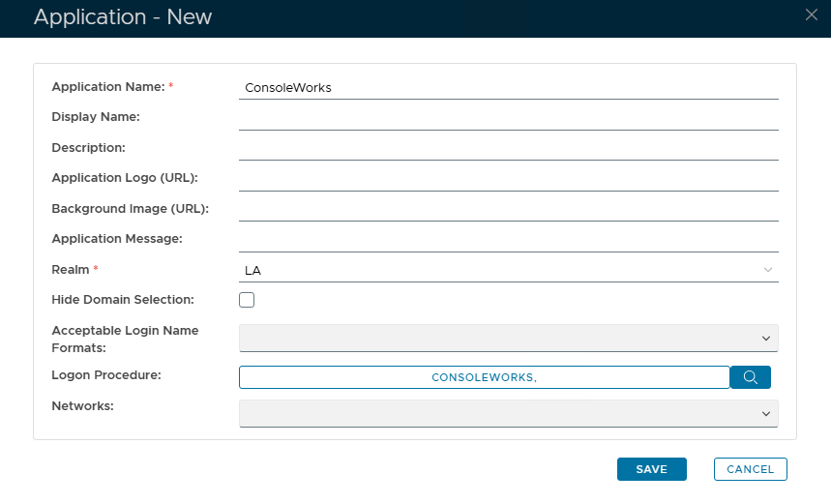Viewport: 831px width, 504px height.
Task: Click the chevron arrow on Networks dropdown
Action: click(x=766, y=413)
